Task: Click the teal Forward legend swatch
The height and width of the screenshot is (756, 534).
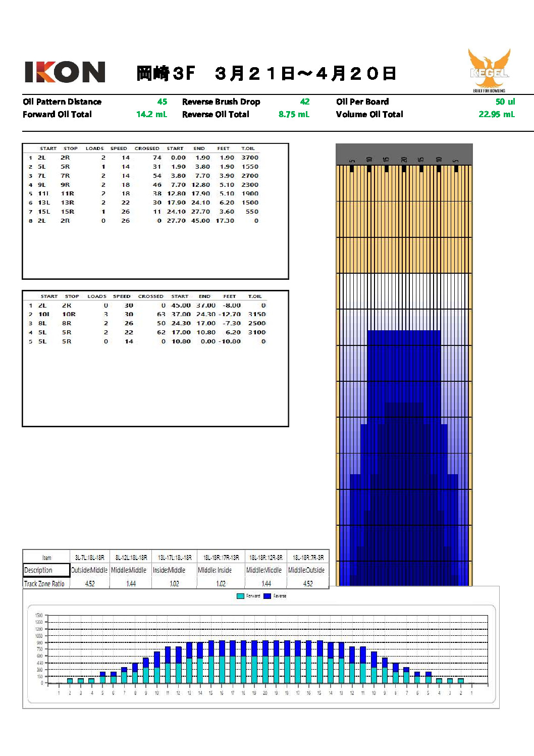Action: pyautogui.click(x=240, y=596)
